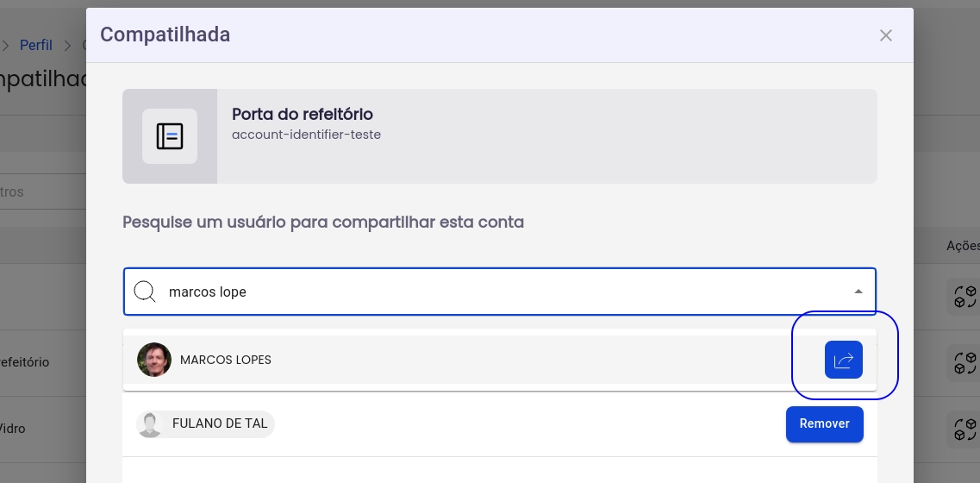The image size is (980, 483).
Task: Click the share icon beside MARCOS LOPES
Action: pos(843,360)
